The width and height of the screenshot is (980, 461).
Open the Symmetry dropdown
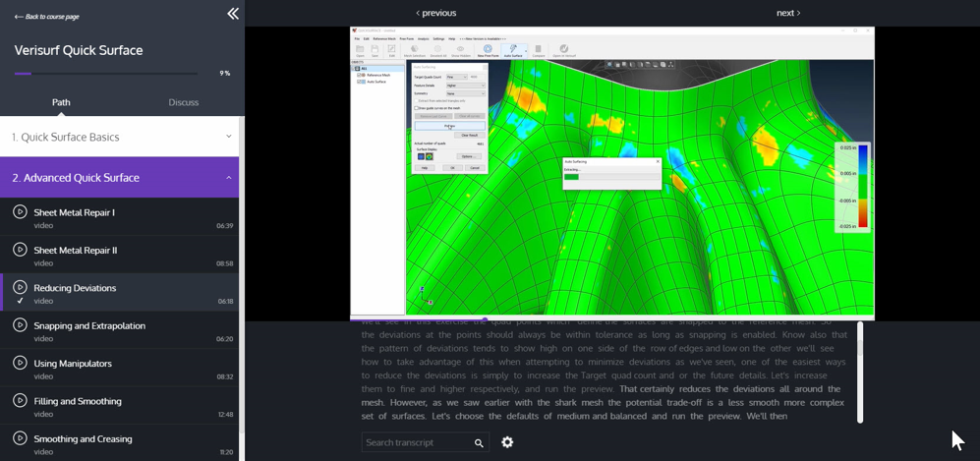click(466, 93)
